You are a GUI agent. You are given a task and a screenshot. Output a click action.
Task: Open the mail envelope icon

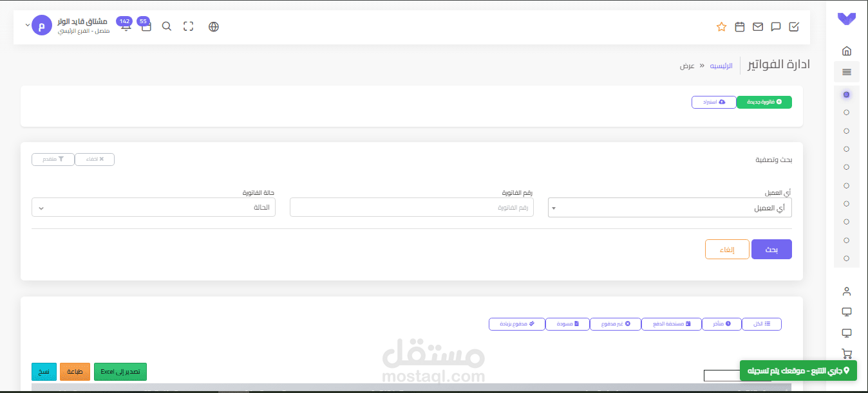click(x=758, y=26)
